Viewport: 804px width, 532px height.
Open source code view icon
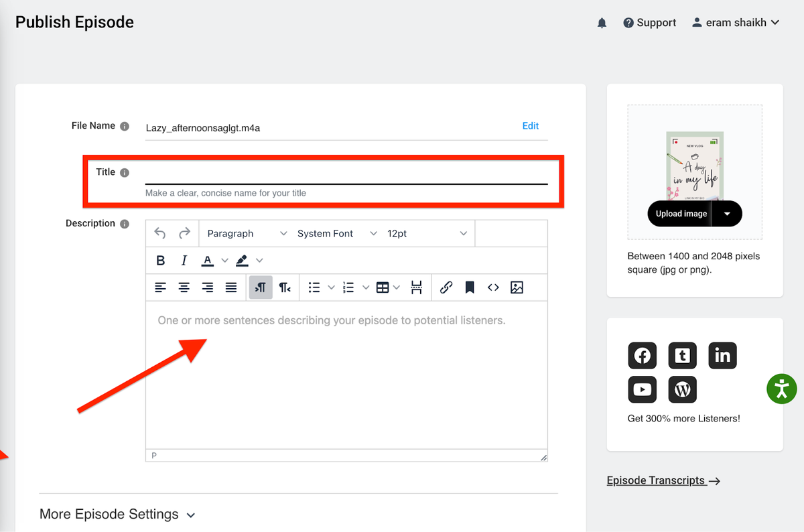point(493,287)
